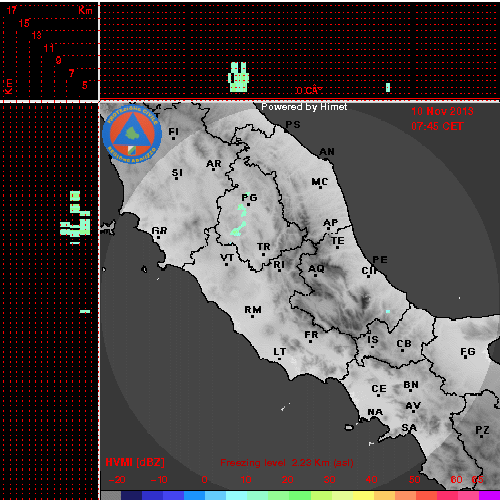500x500 pixels.
Task: Click the Freezing level 2.23 Km label
Action: (x=287, y=463)
